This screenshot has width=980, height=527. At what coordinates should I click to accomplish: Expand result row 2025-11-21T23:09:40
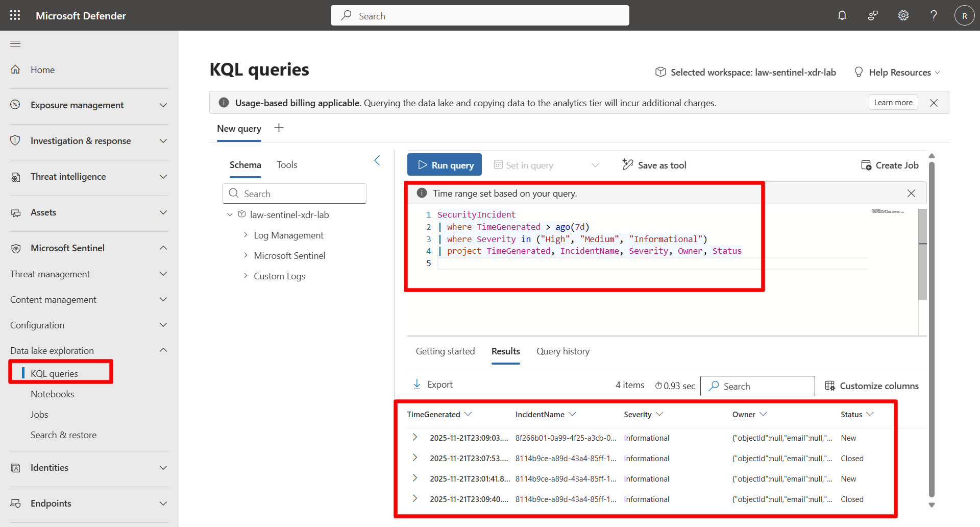(415, 498)
